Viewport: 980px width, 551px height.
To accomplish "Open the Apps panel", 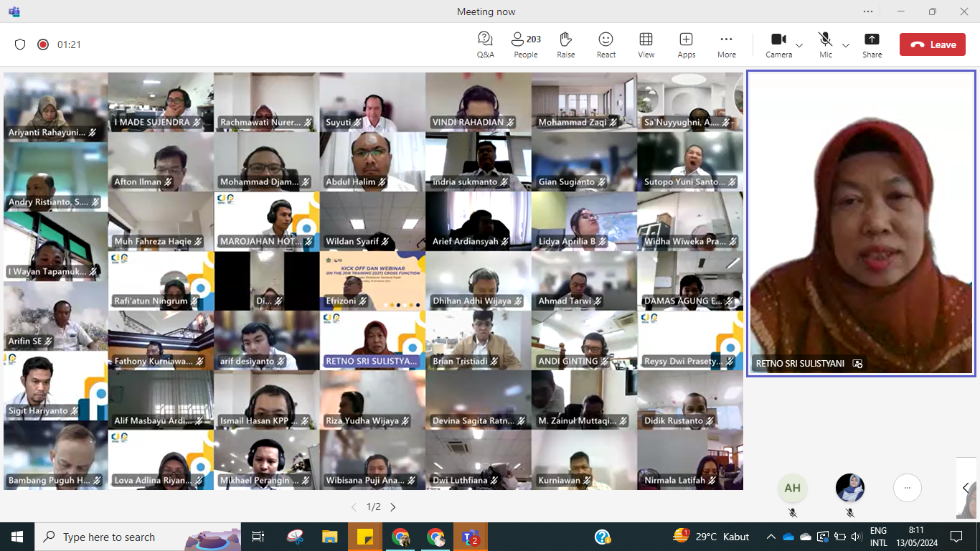I will [686, 44].
